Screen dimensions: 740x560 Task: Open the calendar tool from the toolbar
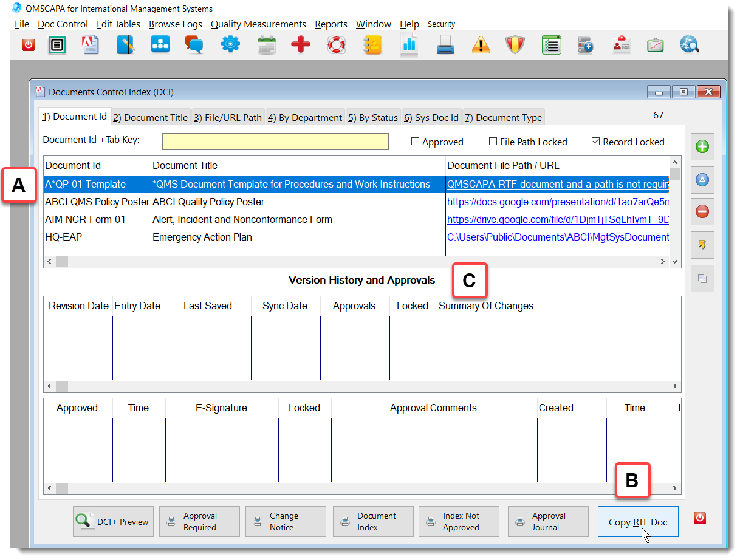pyautogui.click(x=266, y=44)
